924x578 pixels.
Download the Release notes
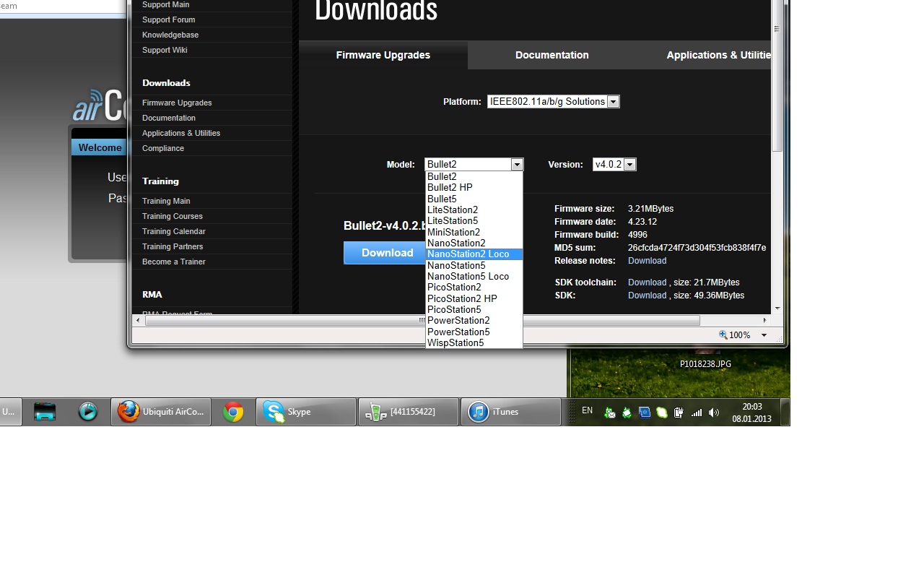click(647, 261)
